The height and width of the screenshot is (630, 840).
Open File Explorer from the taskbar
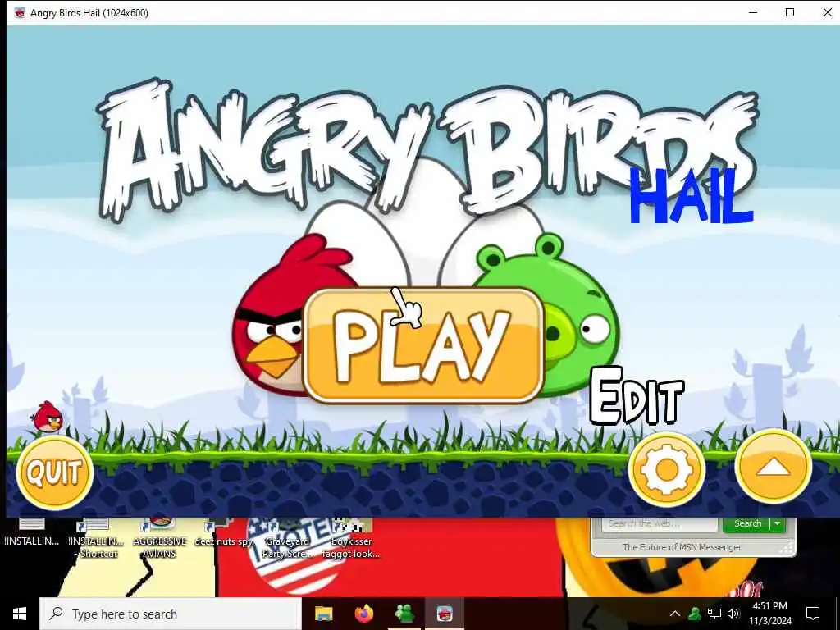323,614
